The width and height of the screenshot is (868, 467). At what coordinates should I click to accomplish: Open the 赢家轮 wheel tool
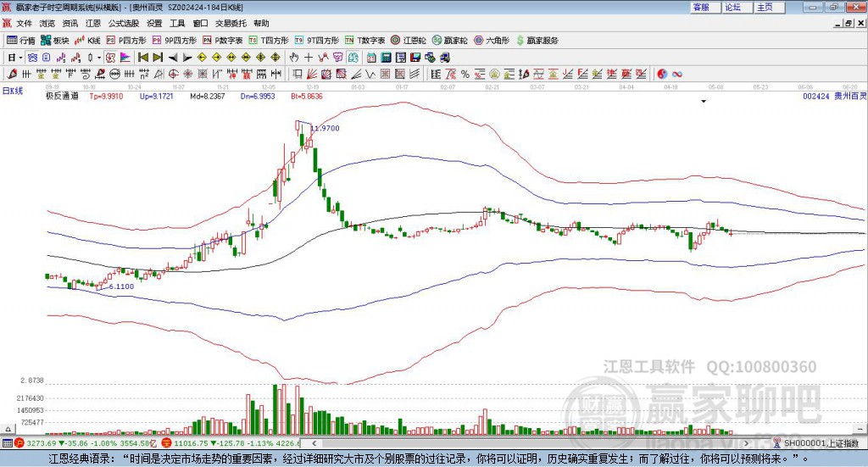(449, 41)
